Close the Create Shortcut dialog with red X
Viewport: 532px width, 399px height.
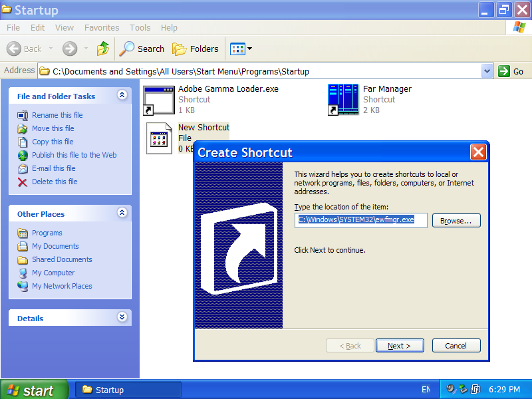tap(478, 152)
